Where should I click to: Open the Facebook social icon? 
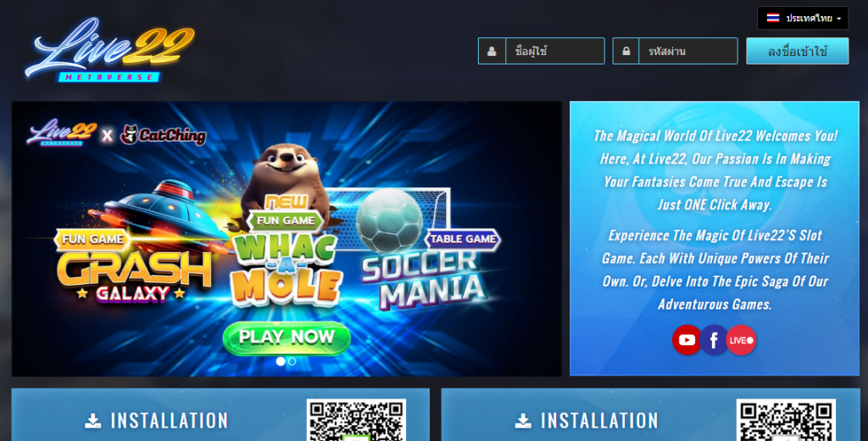click(714, 340)
